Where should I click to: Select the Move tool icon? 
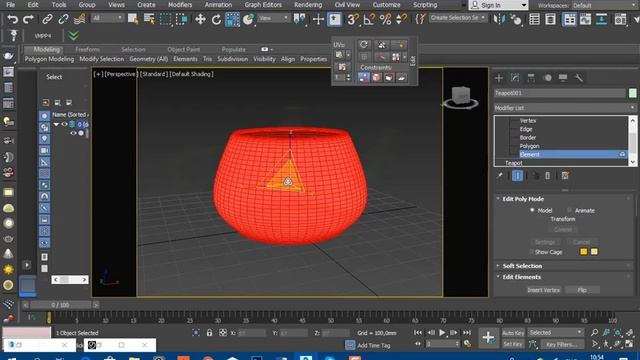click(200, 19)
